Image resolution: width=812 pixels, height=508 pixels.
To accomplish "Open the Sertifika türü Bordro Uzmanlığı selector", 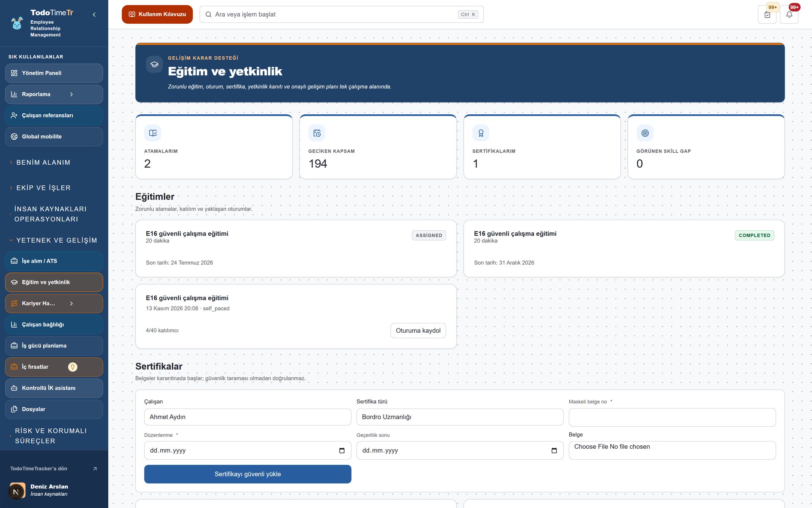I will point(460,417).
